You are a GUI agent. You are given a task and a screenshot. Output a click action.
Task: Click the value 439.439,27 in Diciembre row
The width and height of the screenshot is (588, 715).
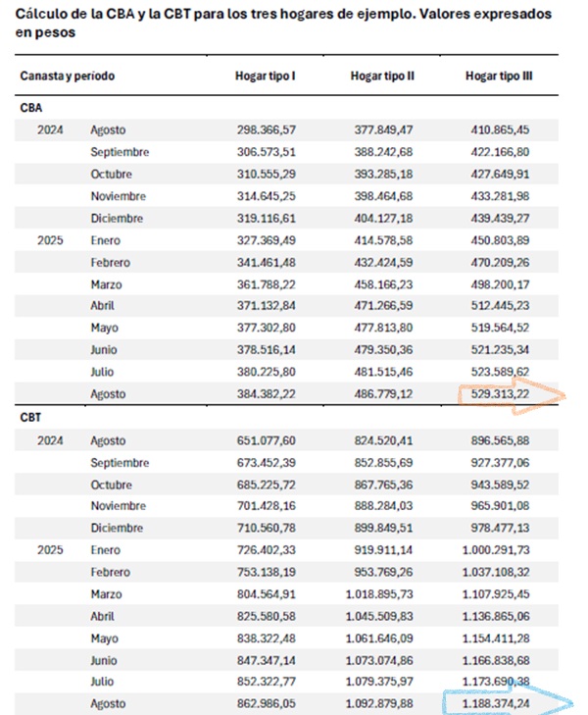[495, 218]
